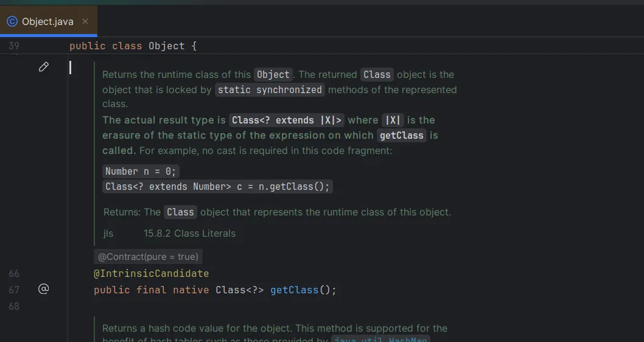
Task: Click the '15.8.2 Class Literals' jls reference
Action: pos(189,233)
